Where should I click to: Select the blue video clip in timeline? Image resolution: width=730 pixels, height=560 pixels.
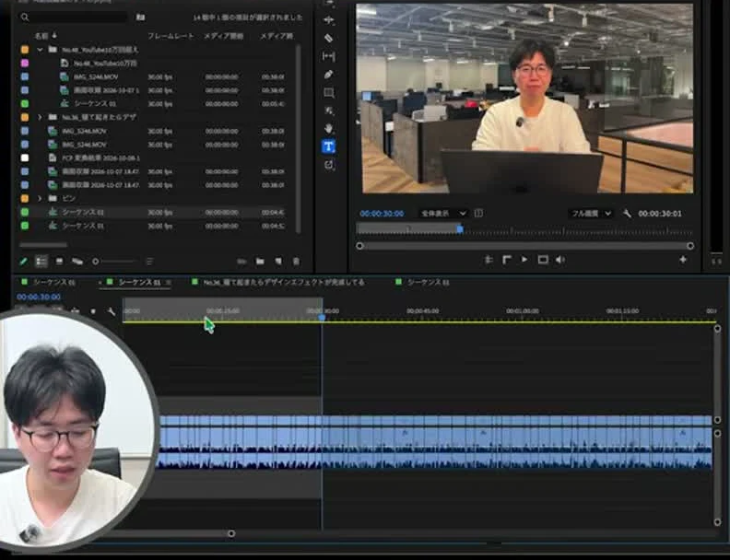tap(435, 421)
